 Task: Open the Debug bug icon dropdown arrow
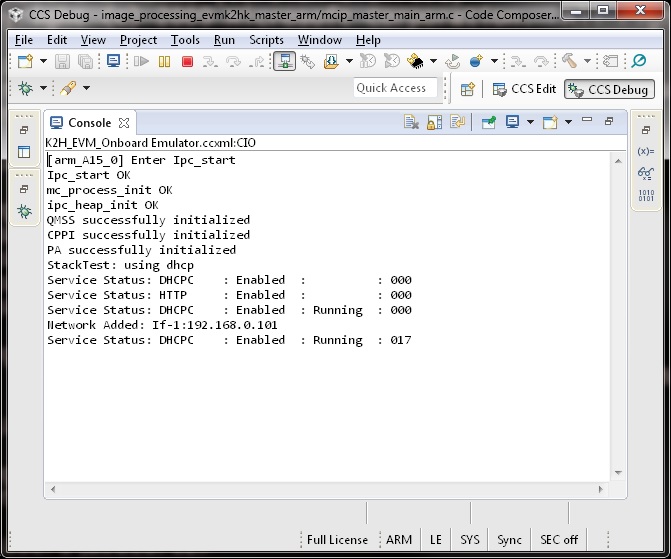click(43, 89)
